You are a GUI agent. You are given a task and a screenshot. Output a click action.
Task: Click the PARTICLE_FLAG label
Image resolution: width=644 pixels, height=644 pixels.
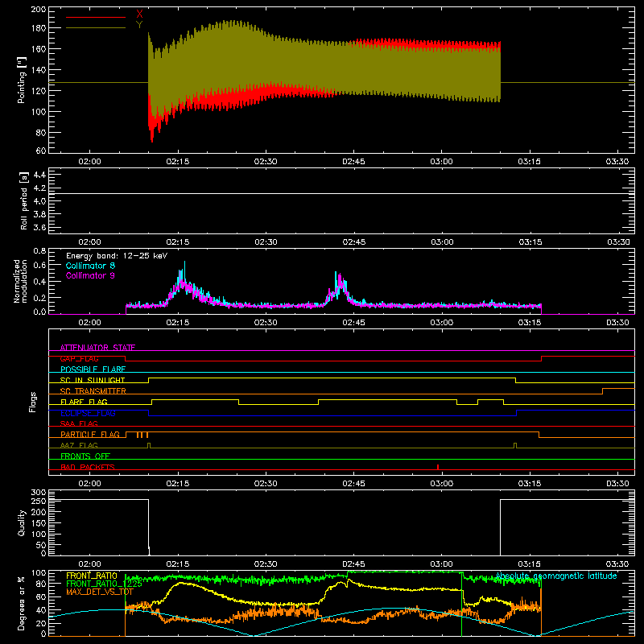(x=90, y=434)
